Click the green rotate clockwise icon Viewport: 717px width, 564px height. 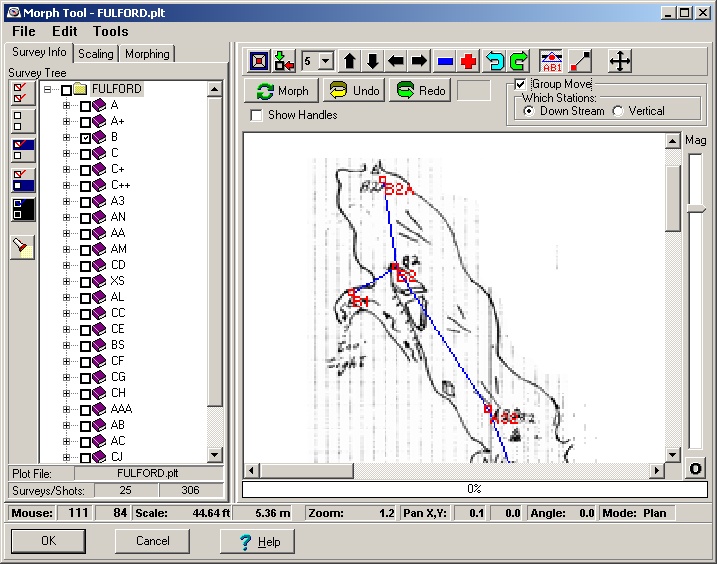coord(518,61)
